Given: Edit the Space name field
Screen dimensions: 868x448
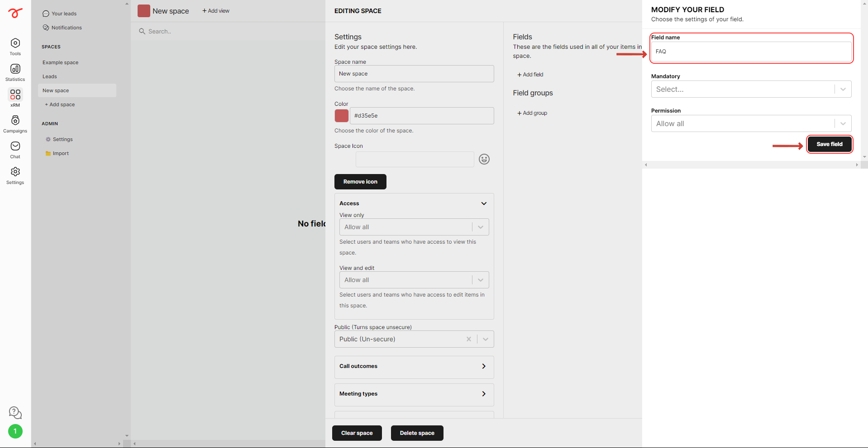Looking at the screenshot, I should [x=414, y=74].
